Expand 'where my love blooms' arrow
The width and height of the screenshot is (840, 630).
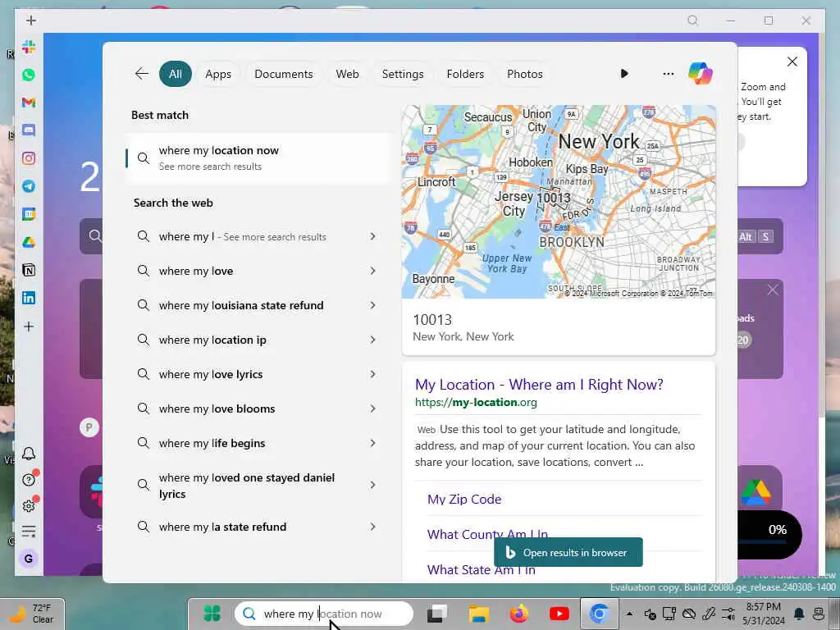tap(373, 409)
